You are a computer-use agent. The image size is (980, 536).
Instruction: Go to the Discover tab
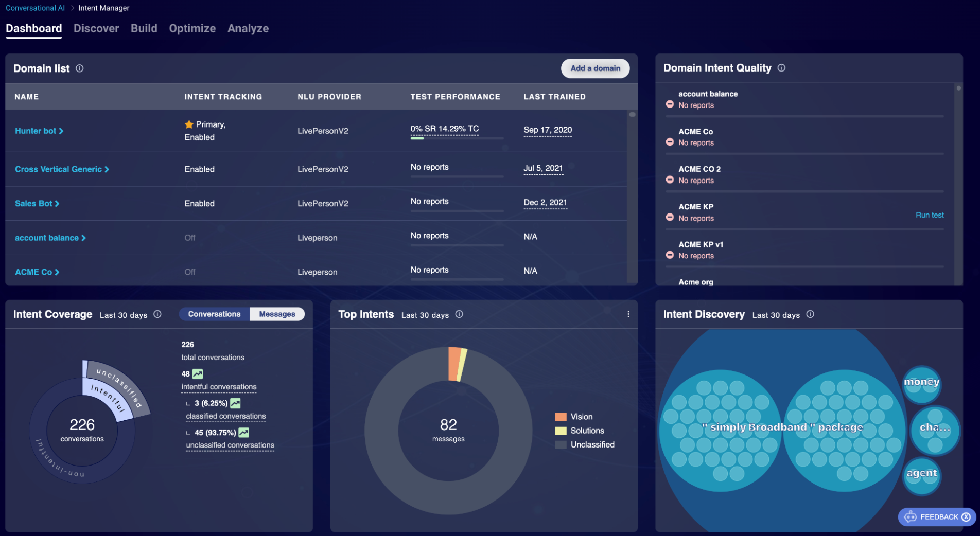tap(96, 29)
